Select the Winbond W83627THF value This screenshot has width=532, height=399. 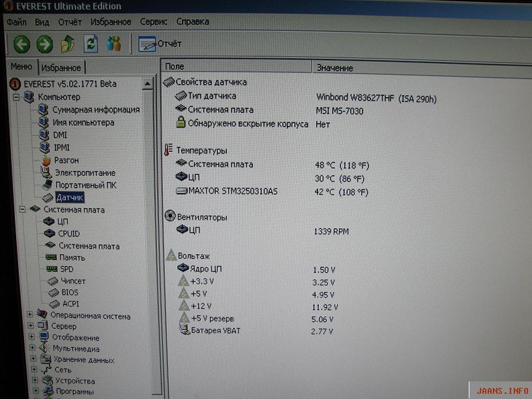[x=376, y=98]
